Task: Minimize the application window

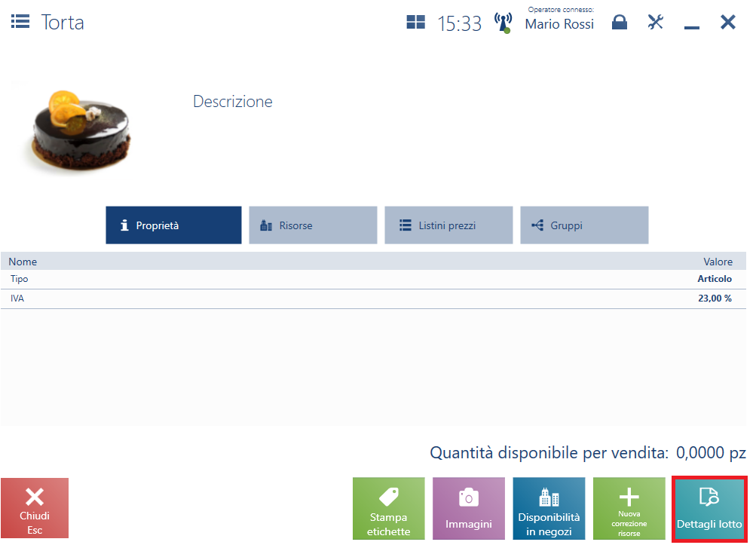Action: coord(692,27)
